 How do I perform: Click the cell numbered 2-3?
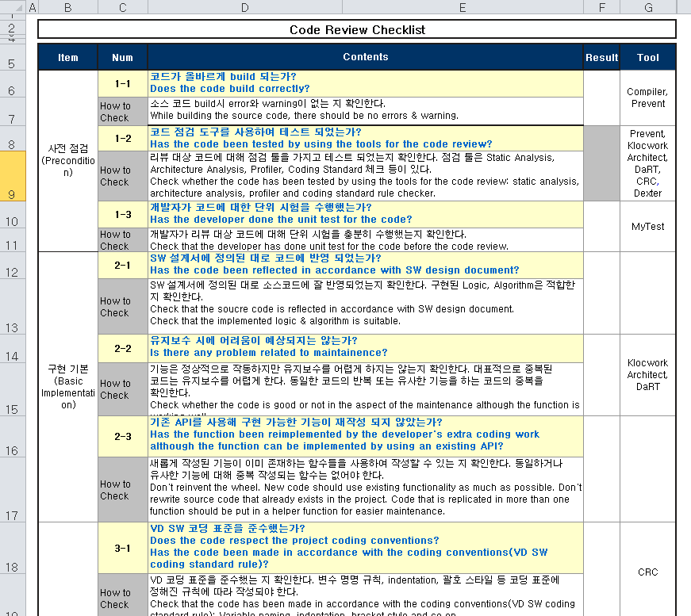click(x=122, y=436)
